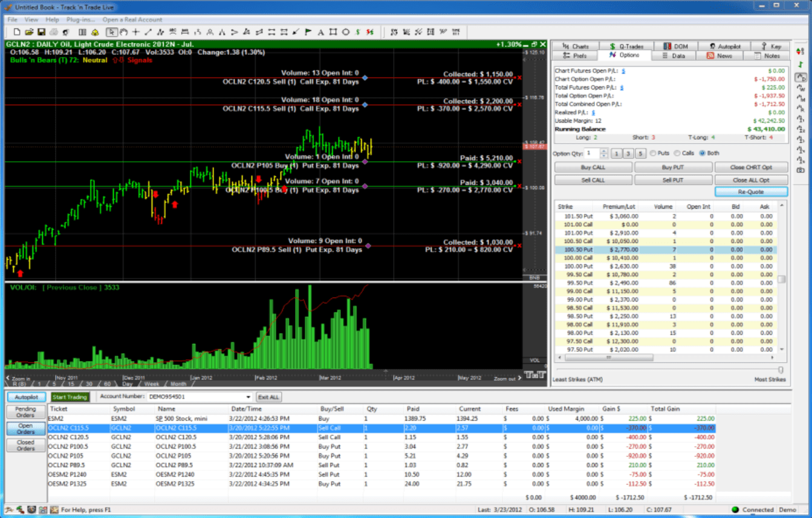
Task: Click the options strike list vertical scrollbar
Action: point(782,279)
